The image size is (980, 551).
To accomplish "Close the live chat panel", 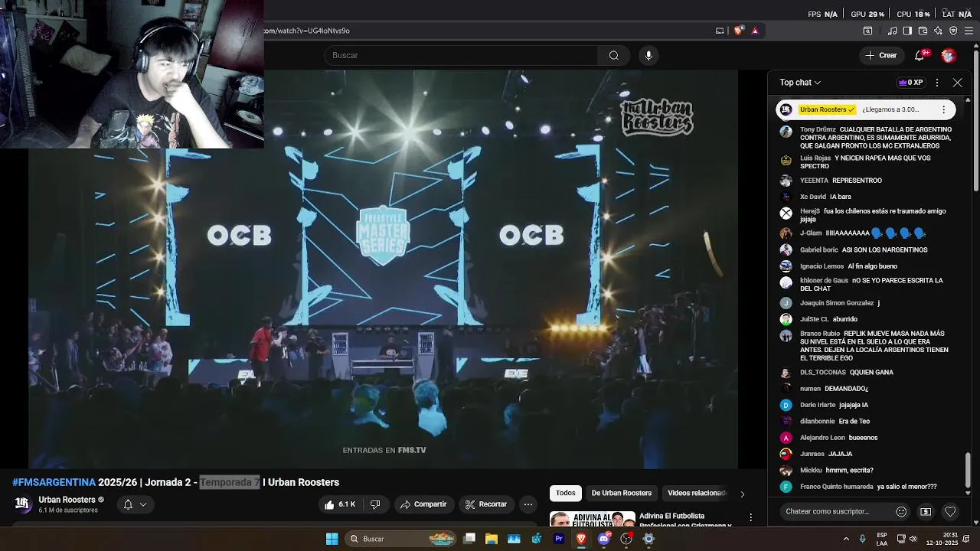I will tap(957, 83).
